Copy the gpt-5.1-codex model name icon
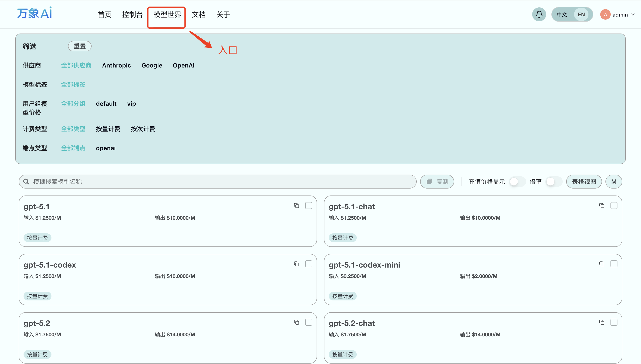This screenshot has height=364, width=641. pyautogui.click(x=297, y=264)
